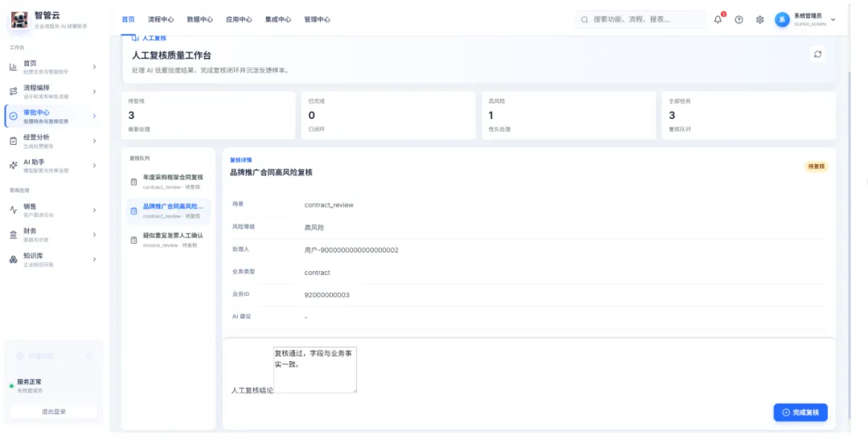Focus the search 搜索功能、流程、报表 field

pos(641,19)
